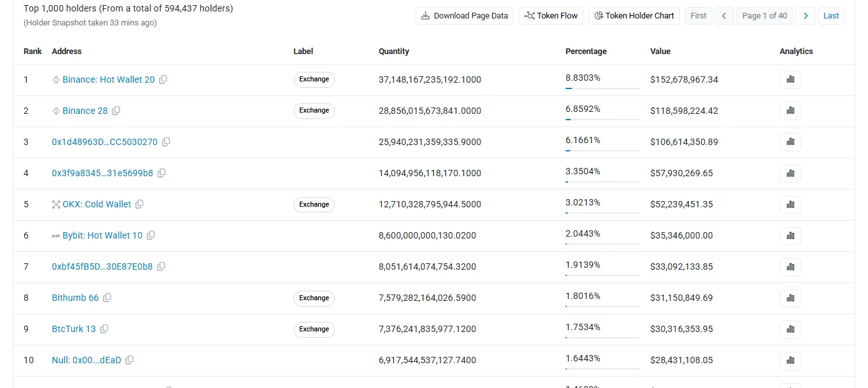This screenshot has height=388, width=868.
Task: Copy Binance: Hot Wallet 20 address
Action: [x=163, y=80]
